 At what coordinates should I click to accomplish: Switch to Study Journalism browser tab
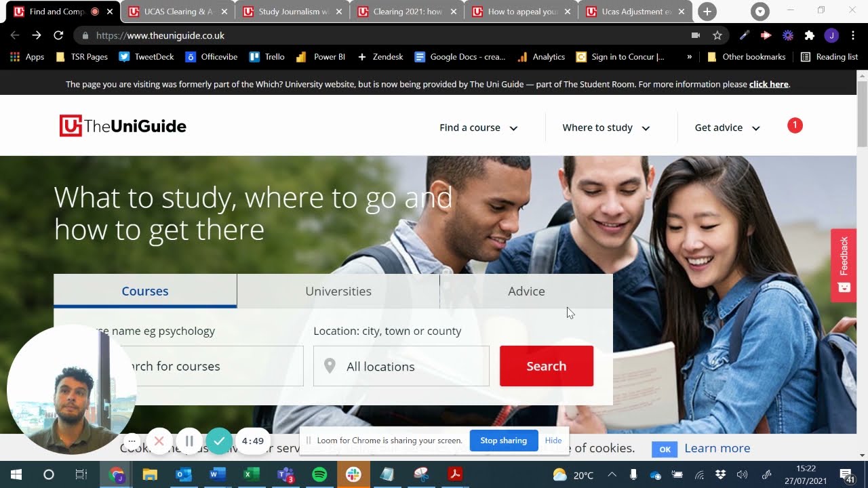[293, 12]
